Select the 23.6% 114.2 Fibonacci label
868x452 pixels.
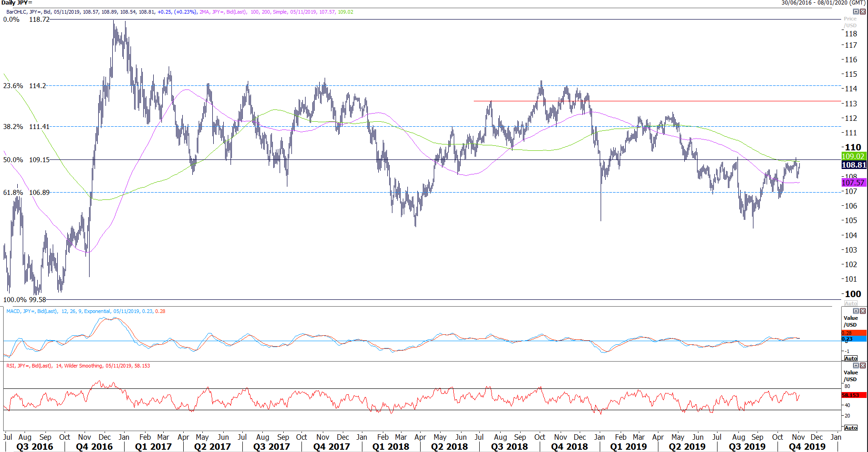25,86
